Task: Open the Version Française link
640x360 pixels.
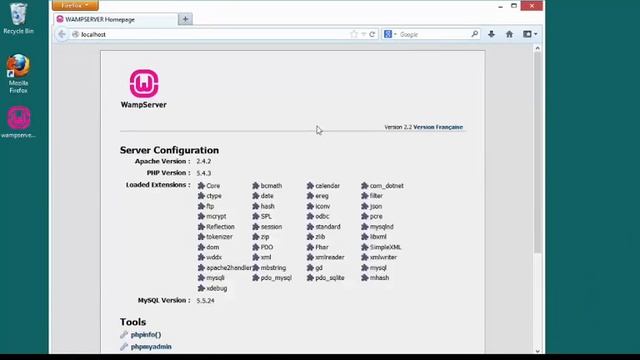Action: pyautogui.click(x=438, y=127)
